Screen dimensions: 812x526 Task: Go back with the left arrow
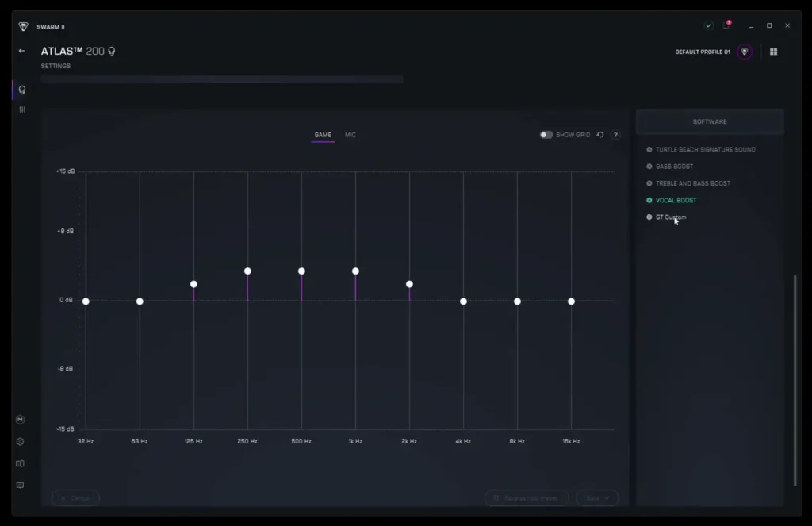coord(21,51)
